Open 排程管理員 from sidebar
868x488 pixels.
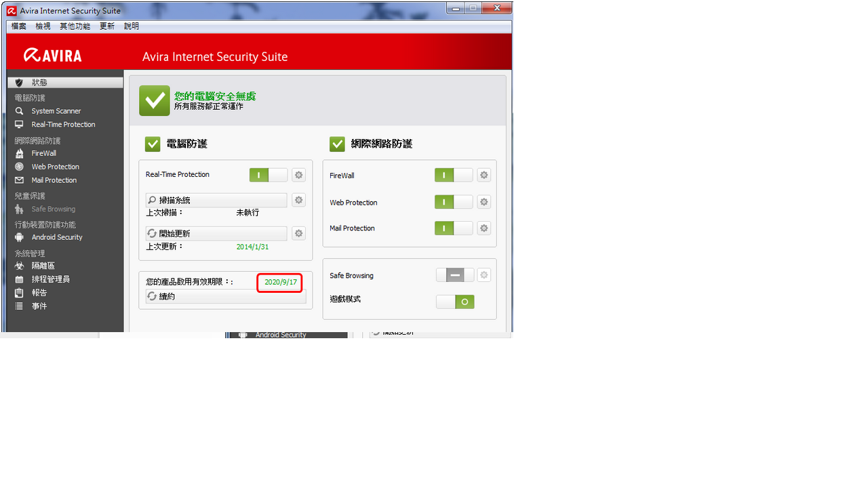coord(51,279)
